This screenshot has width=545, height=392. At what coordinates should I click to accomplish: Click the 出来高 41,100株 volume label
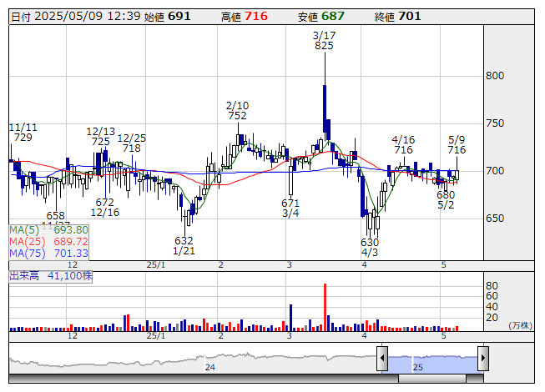tap(51, 276)
